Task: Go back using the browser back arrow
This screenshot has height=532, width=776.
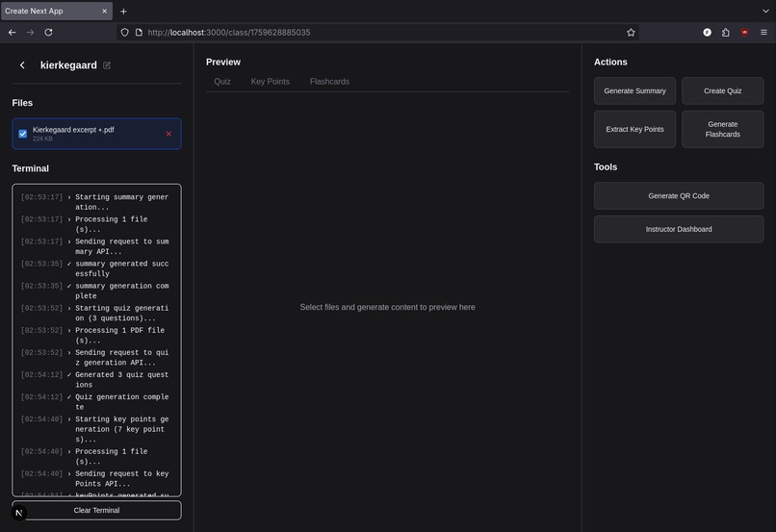Action: click(12, 32)
